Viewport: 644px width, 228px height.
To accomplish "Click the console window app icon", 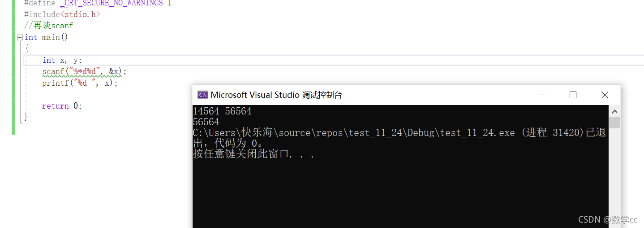I will click(202, 95).
